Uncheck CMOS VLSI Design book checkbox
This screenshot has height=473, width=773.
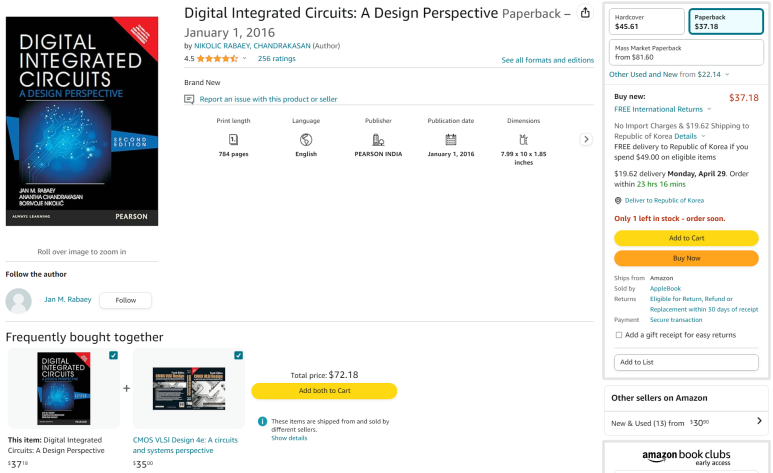239,355
